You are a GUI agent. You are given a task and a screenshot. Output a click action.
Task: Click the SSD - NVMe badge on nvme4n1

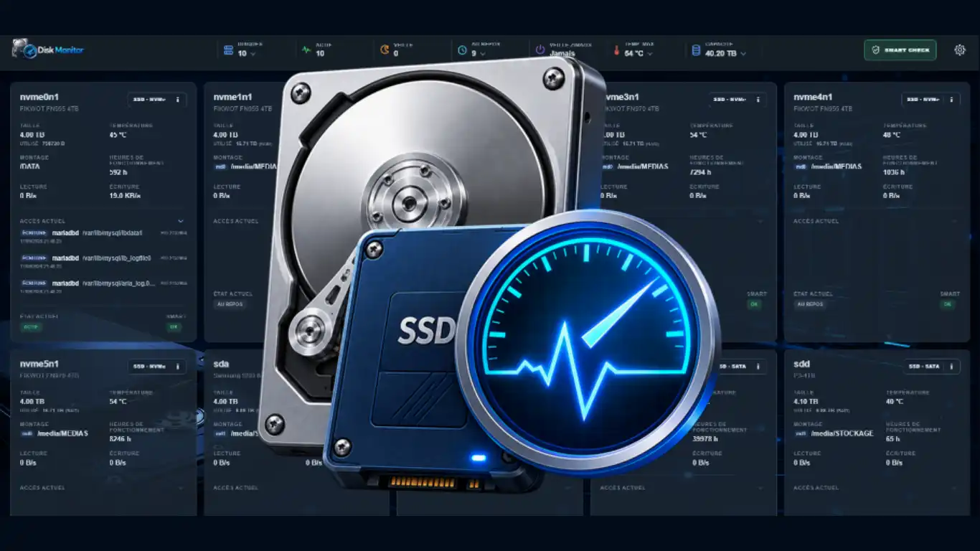pyautogui.click(x=923, y=100)
